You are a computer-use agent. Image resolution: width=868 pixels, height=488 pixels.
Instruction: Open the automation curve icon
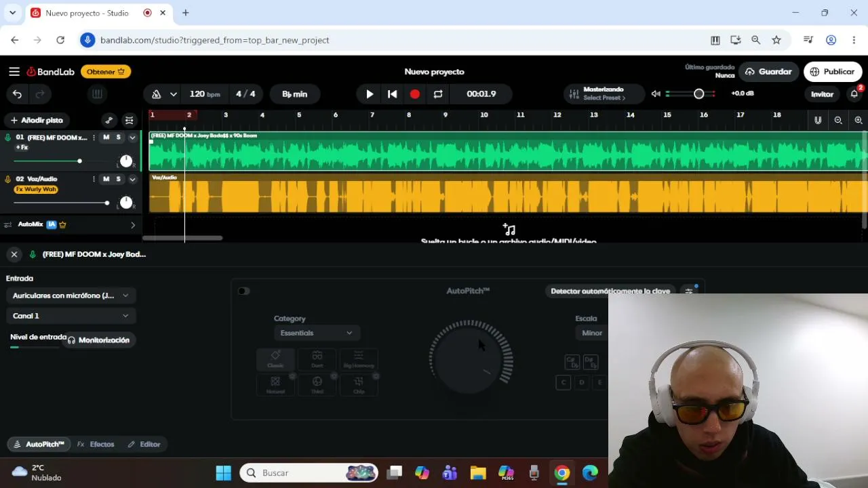[108, 120]
